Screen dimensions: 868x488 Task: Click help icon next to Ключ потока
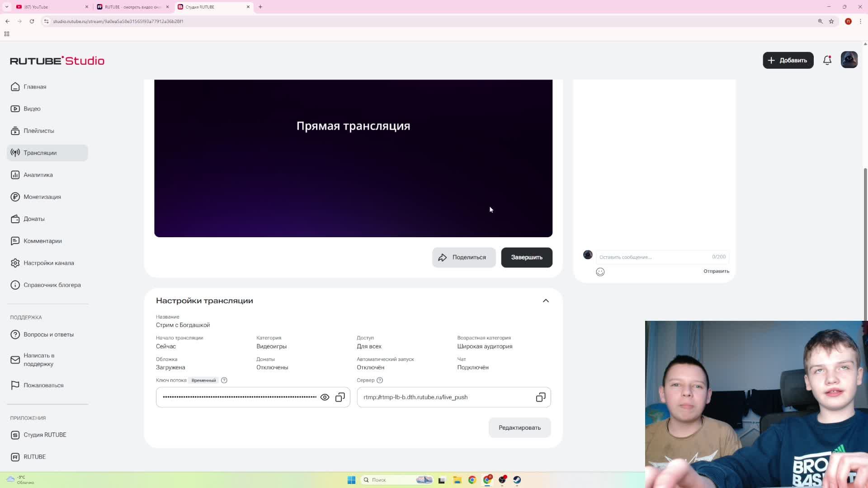pyautogui.click(x=224, y=380)
